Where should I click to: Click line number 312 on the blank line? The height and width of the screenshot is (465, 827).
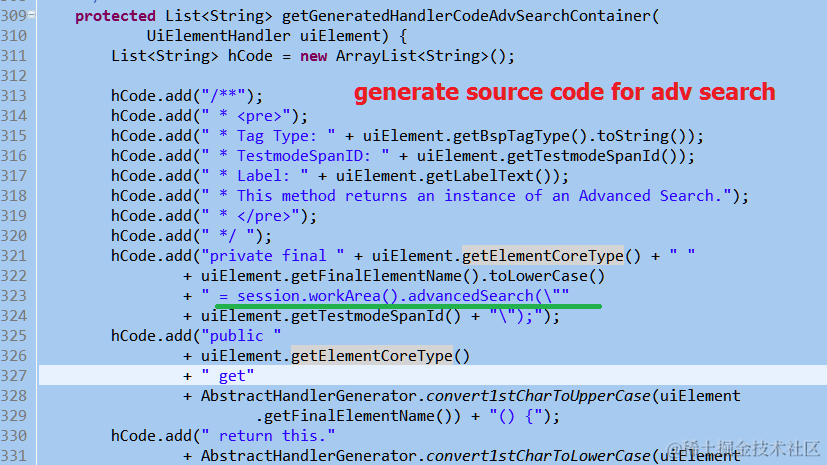pyautogui.click(x=14, y=76)
